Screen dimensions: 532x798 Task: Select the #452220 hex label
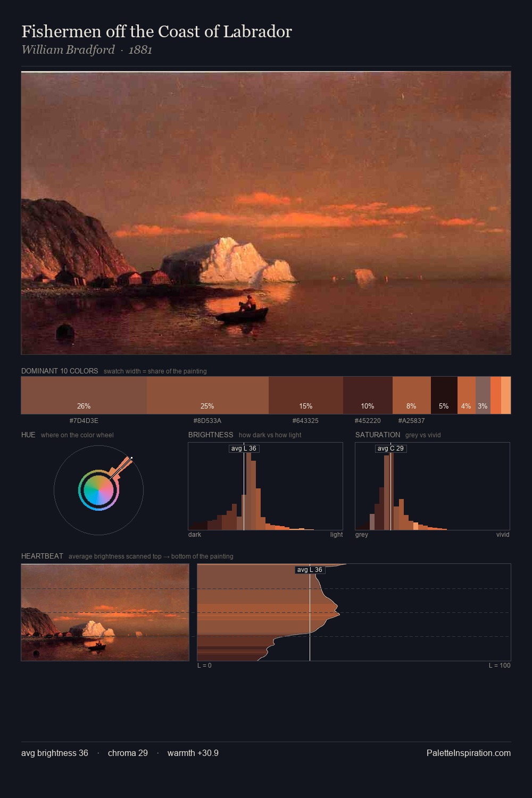point(368,421)
